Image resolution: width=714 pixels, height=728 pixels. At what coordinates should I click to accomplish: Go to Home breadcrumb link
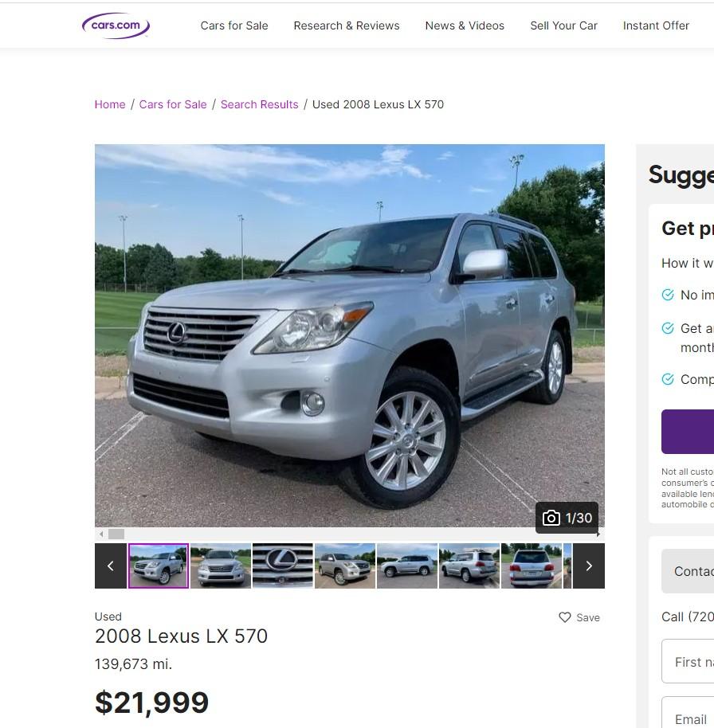tap(110, 104)
